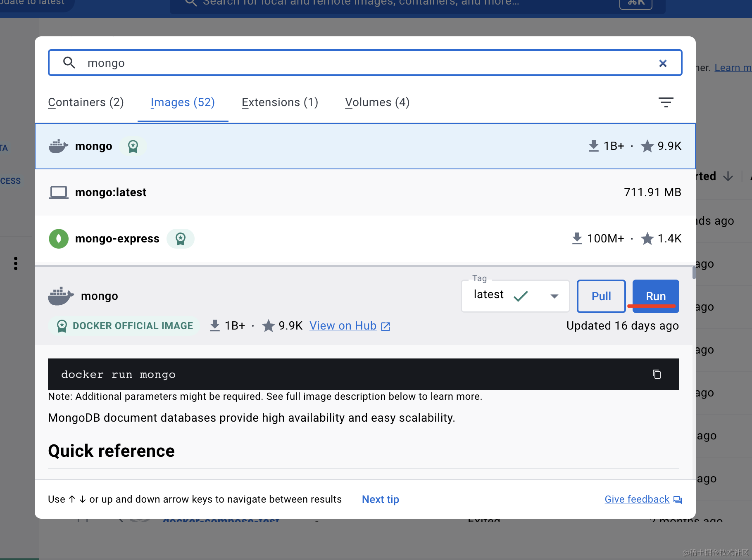
Task: Open the filter options icon
Action: point(666,102)
